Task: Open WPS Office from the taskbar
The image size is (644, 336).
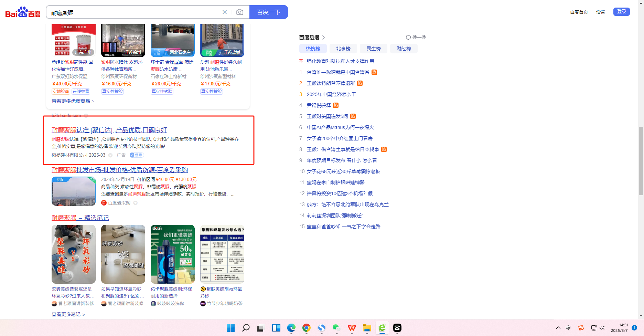Action: pyautogui.click(x=352, y=328)
